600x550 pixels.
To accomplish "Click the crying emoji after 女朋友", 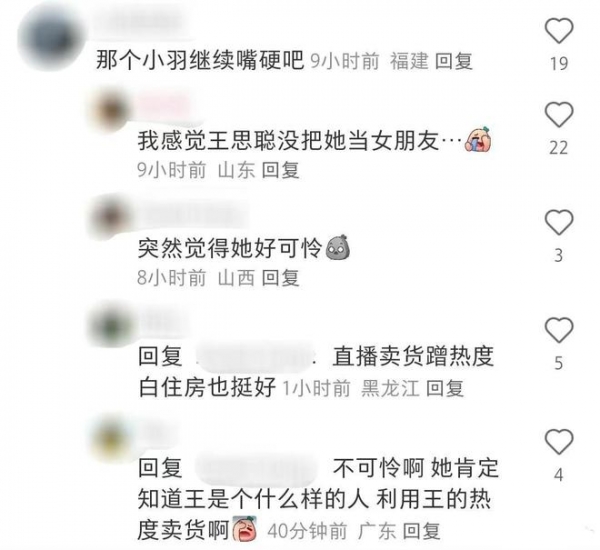I will pos(478,140).
